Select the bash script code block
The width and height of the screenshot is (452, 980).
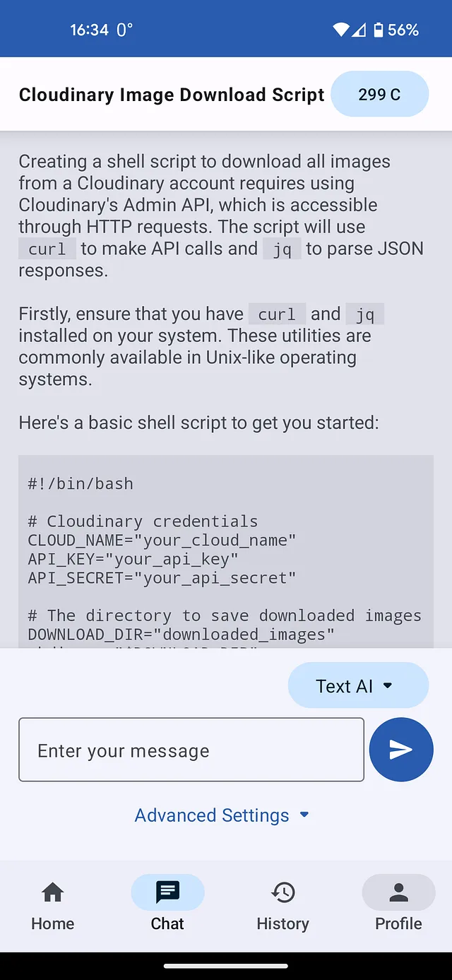click(226, 552)
